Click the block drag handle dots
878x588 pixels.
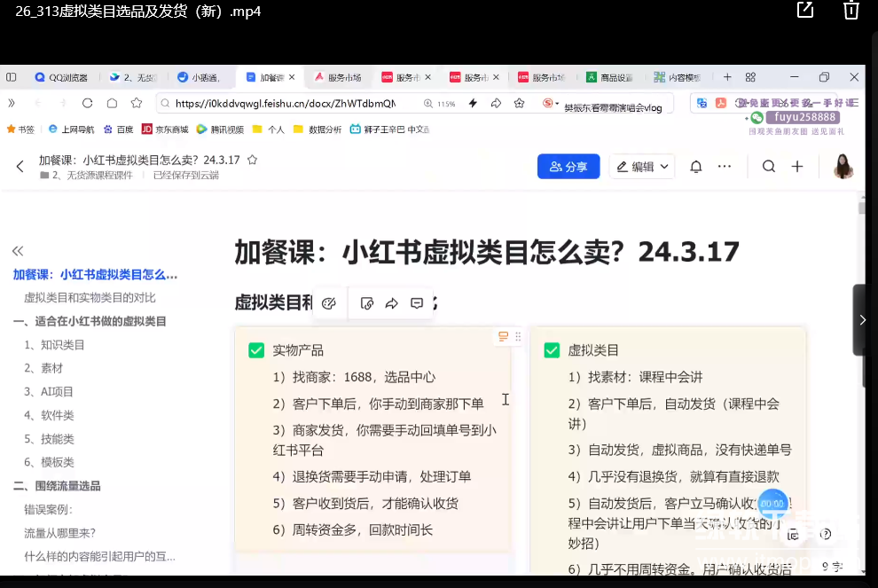pos(518,336)
